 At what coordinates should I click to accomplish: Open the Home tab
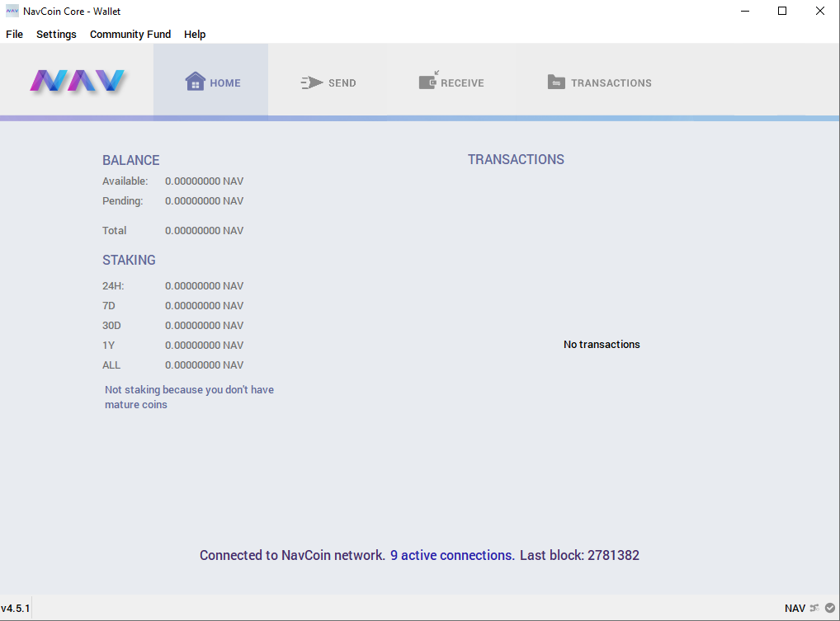(211, 82)
